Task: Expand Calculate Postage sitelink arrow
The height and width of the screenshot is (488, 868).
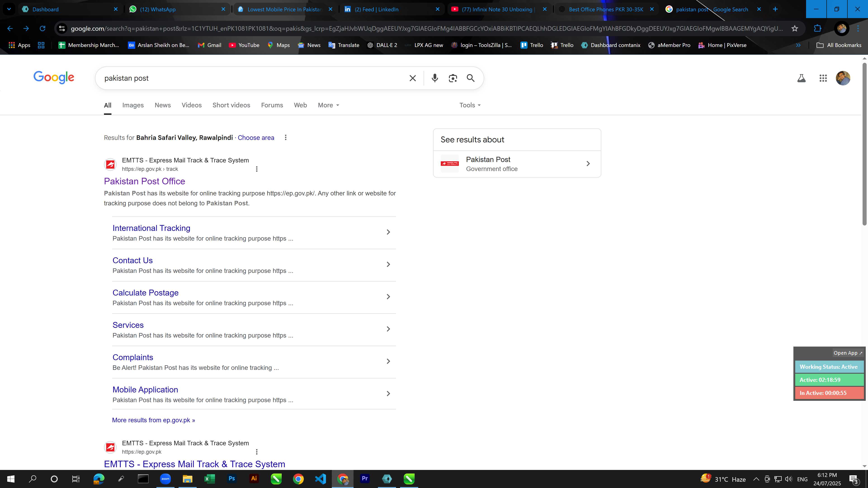Action: (x=388, y=297)
